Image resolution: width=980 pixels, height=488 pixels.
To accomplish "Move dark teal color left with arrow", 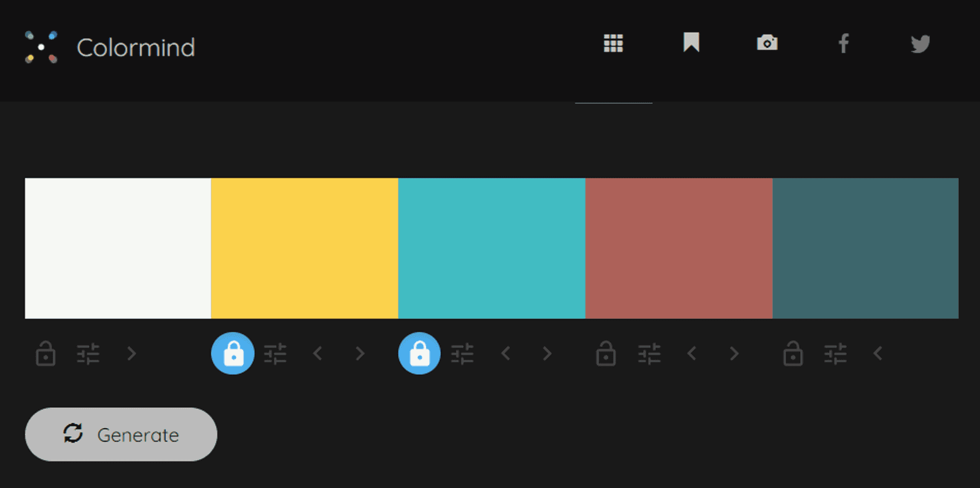I will (878, 353).
